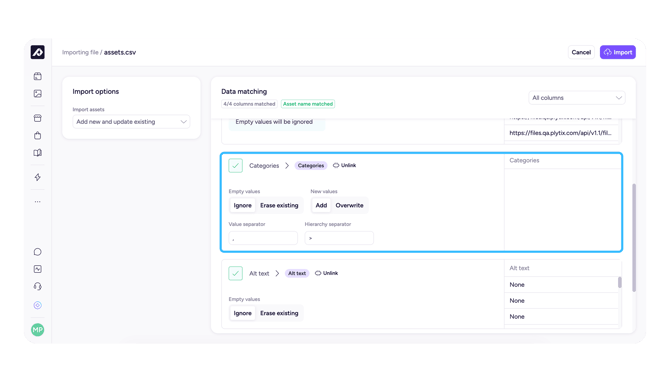Viewport: 670px width, 382px height.
Task: Uncheck the Categories column checkbox
Action: (x=235, y=165)
